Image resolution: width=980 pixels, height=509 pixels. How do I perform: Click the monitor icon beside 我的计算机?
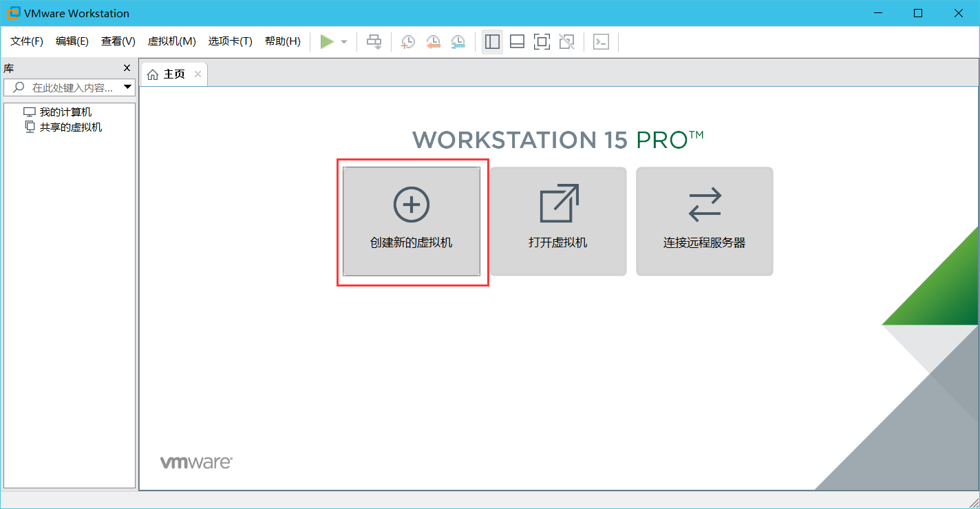click(29, 112)
